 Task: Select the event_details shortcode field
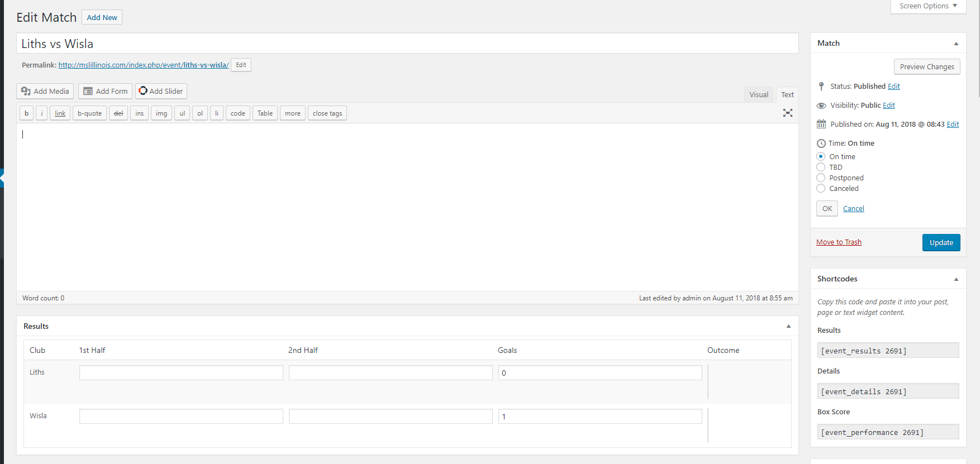coord(888,391)
